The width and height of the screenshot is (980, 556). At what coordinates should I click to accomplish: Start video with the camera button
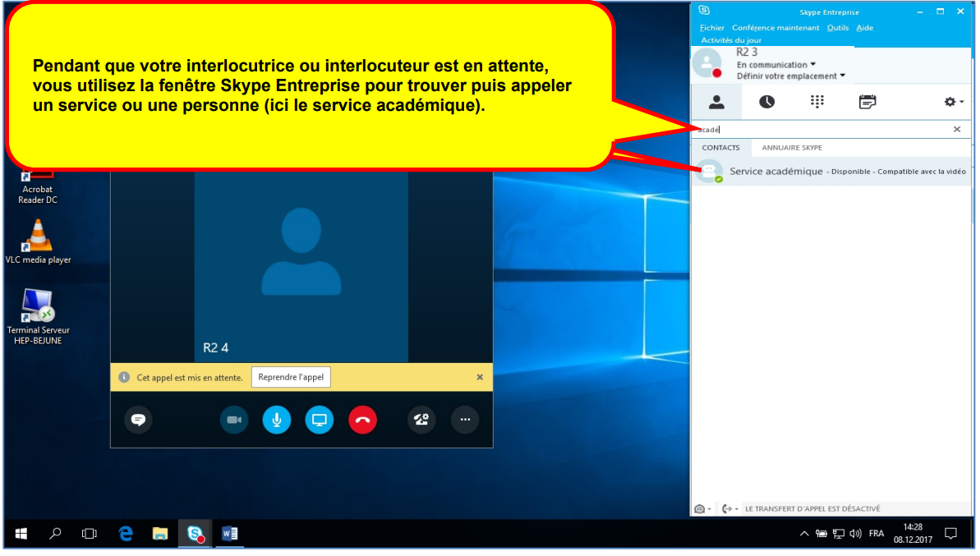coord(234,420)
